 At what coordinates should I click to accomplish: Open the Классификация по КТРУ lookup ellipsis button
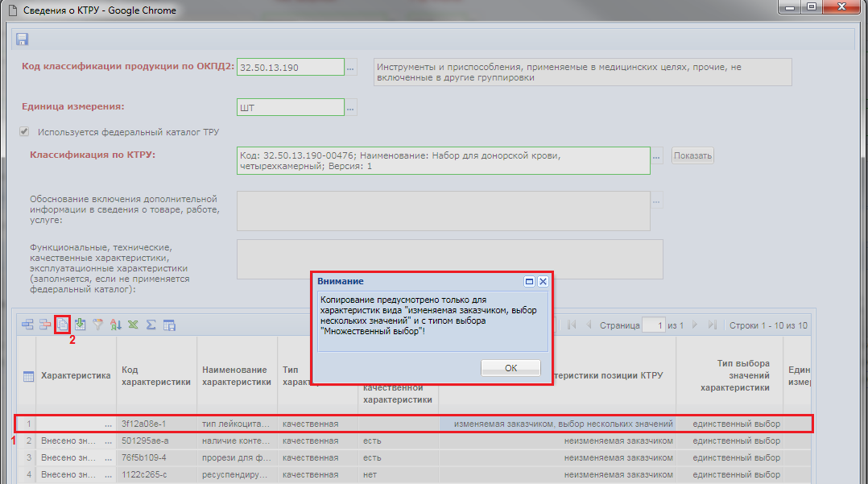657,155
